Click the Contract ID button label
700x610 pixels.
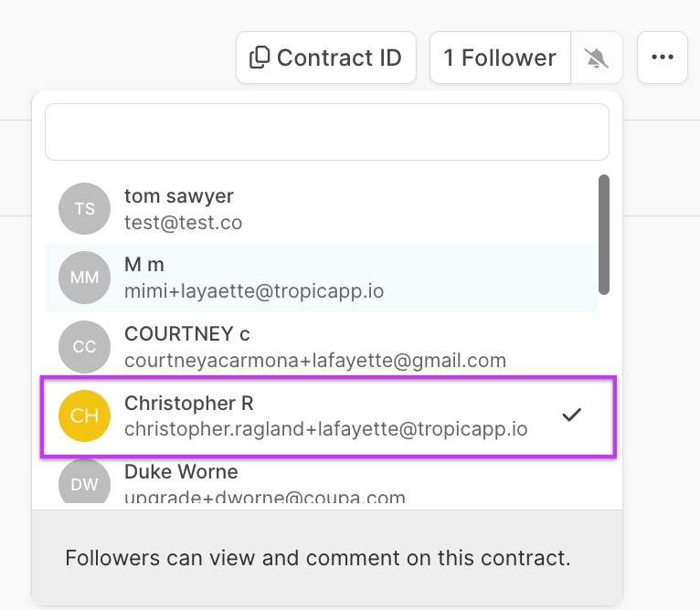tap(339, 58)
